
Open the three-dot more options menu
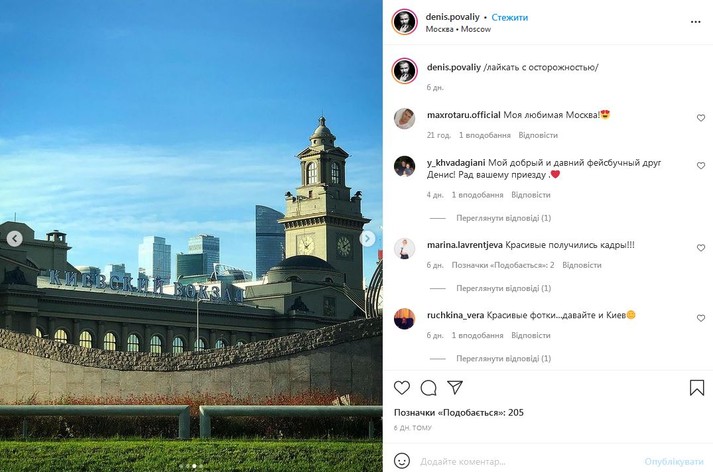[x=695, y=22]
